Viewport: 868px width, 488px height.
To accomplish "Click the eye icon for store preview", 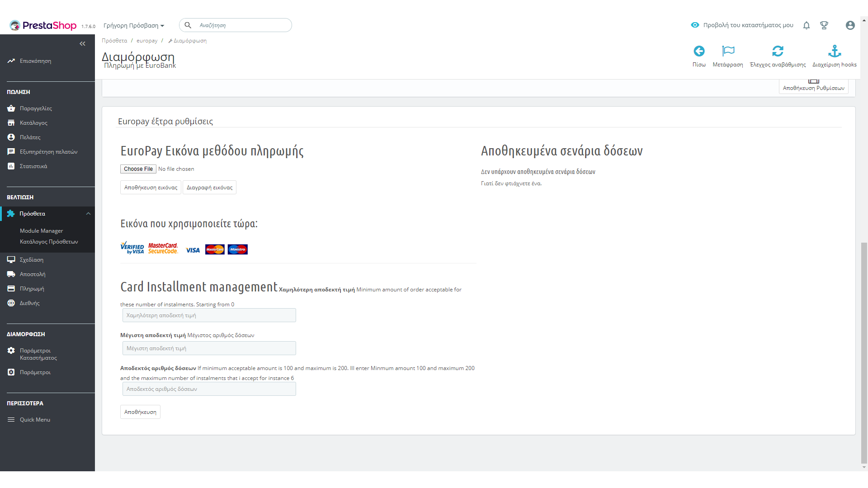I will point(695,25).
